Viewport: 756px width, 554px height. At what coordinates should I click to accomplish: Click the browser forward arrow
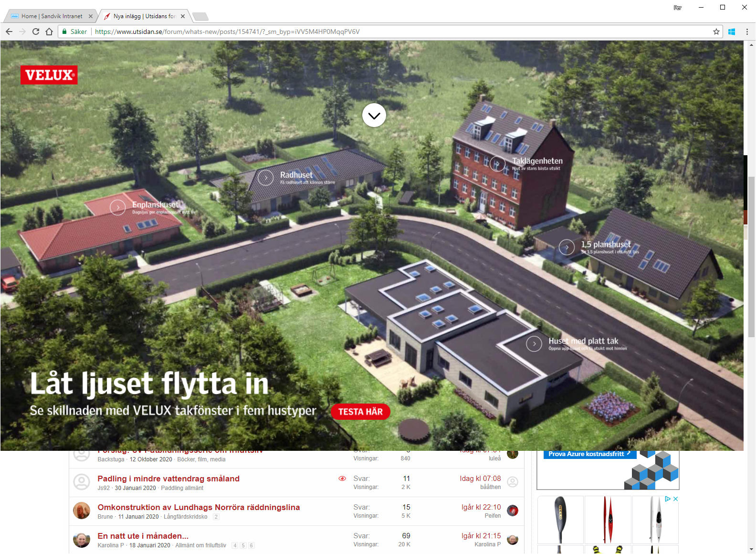[x=22, y=32]
